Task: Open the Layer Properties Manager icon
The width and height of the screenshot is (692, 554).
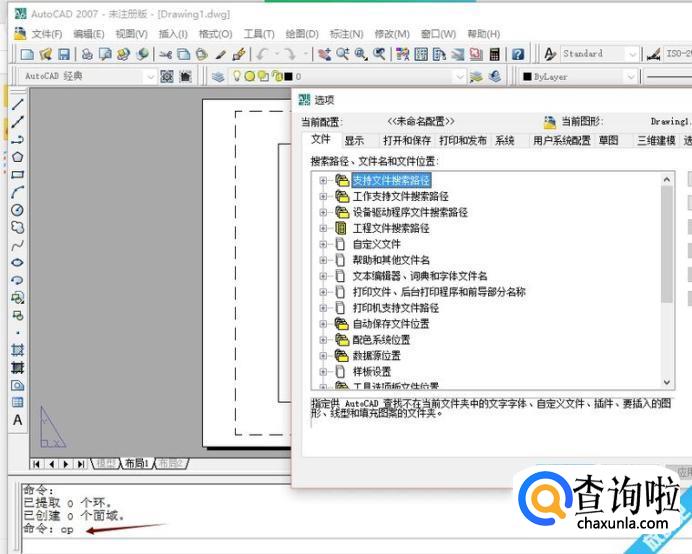Action: point(218,77)
